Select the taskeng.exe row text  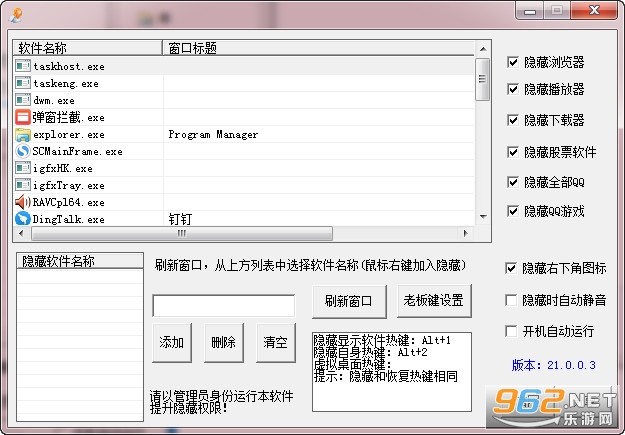point(66,83)
